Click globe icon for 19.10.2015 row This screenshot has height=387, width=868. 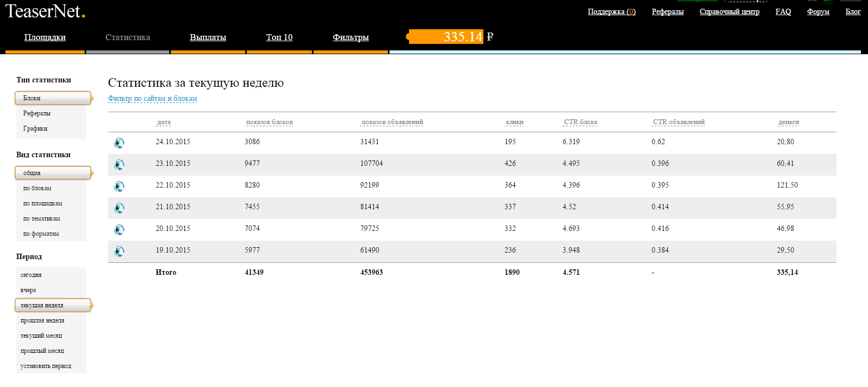tap(119, 251)
